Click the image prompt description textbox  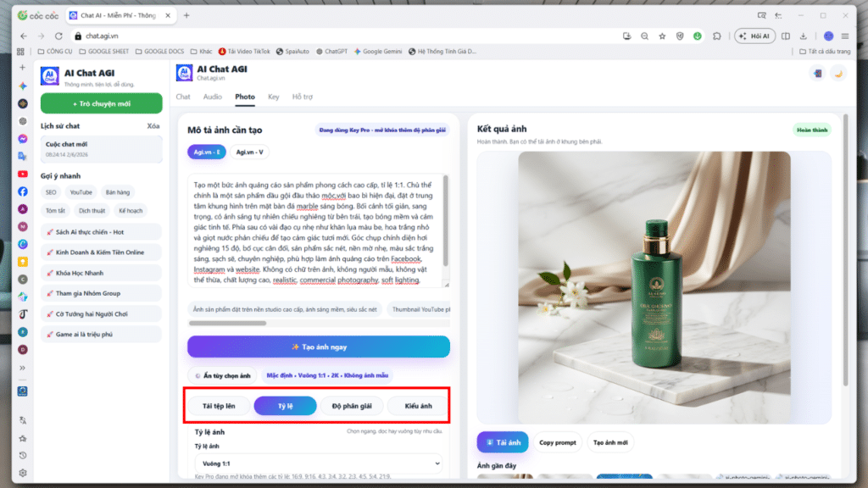coord(315,231)
